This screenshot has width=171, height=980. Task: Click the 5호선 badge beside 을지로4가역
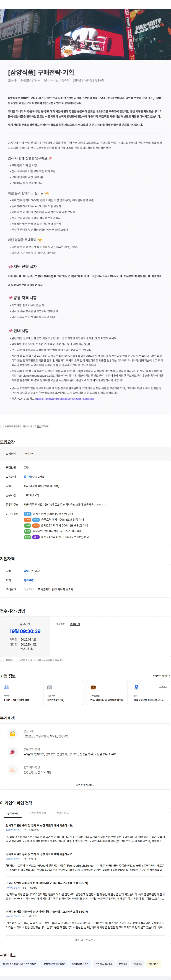pyautogui.click(x=36, y=537)
